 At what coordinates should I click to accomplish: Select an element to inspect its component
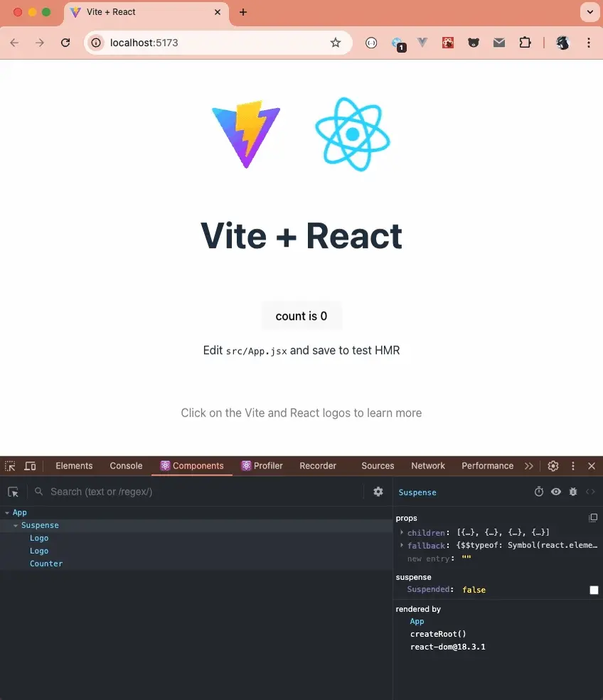coord(13,492)
